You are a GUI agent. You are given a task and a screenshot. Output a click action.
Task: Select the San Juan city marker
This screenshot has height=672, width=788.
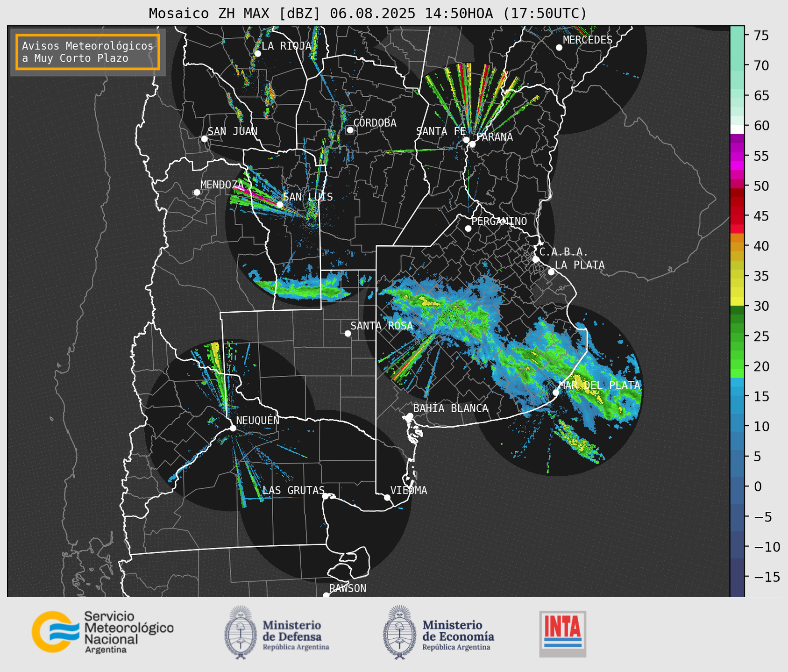[x=204, y=139]
